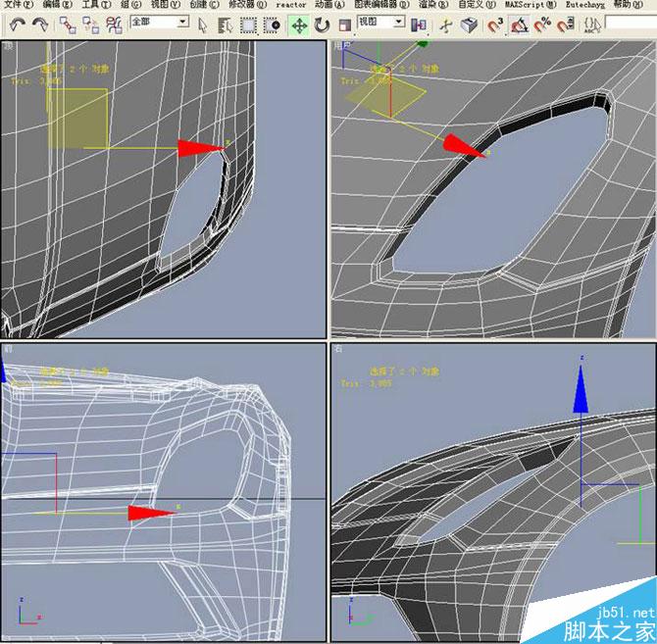The width and height of the screenshot is (657, 644).
Task: Open the Eutechnyg menu
Action: click(x=585, y=5)
